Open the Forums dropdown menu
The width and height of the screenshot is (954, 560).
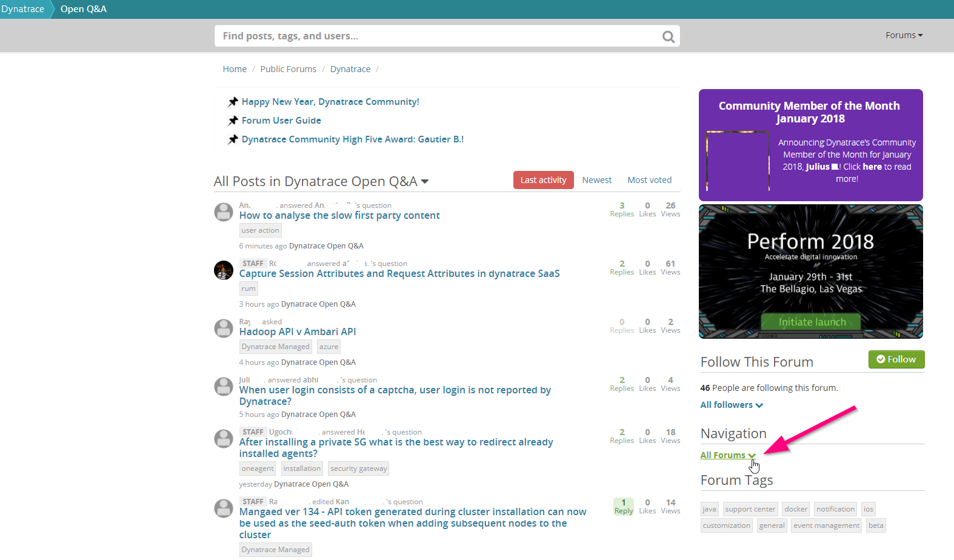pyautogui.click(x=904, y=35)
